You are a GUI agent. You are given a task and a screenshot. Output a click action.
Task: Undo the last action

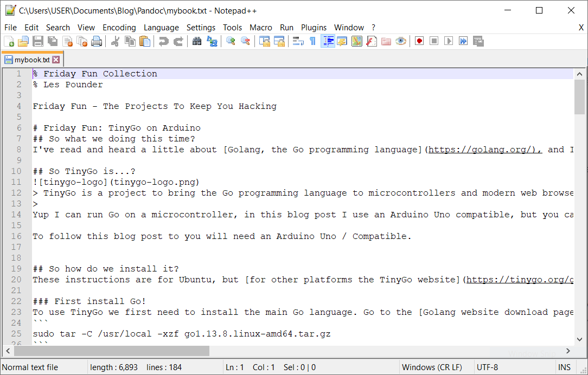click(163, 41)
